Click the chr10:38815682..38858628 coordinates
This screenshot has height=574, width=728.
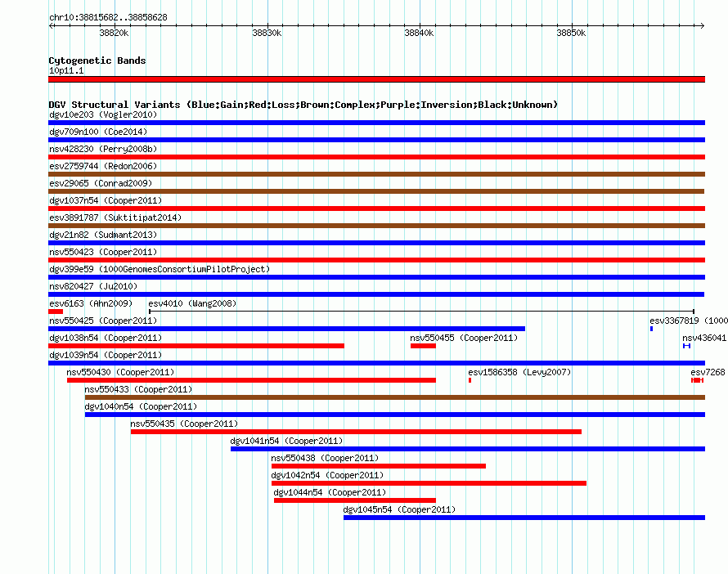[108, 17]
